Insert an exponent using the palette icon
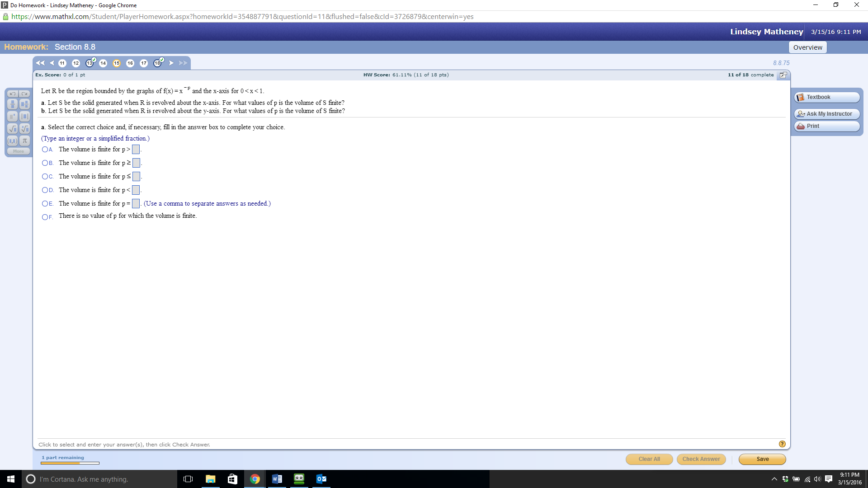 (12, 116)
